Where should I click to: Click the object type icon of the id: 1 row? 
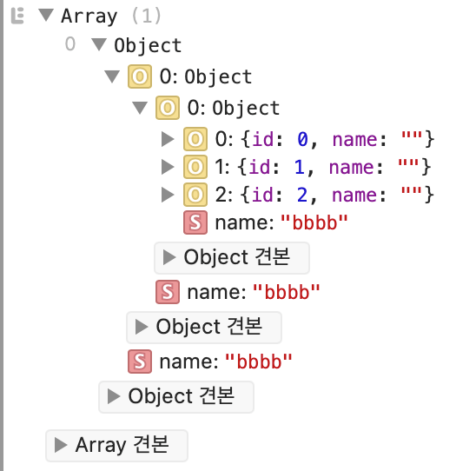click(195, 167)
